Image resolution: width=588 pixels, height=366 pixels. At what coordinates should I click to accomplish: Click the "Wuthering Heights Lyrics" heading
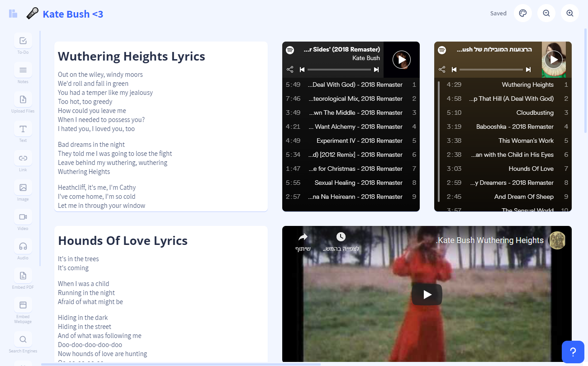[132, 56]
